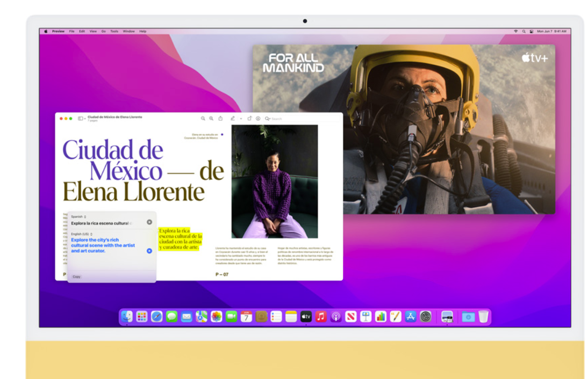Open the View menu

coord(93,32)
